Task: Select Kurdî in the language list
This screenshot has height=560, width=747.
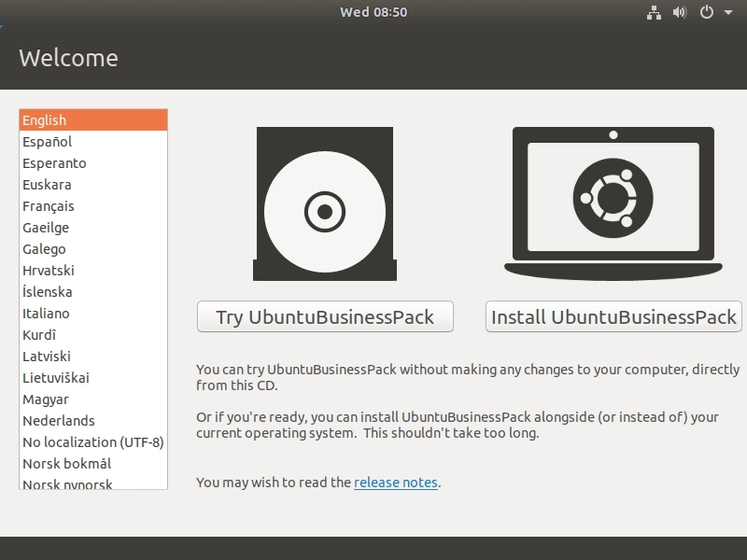Action: click(x=93, y=335)
